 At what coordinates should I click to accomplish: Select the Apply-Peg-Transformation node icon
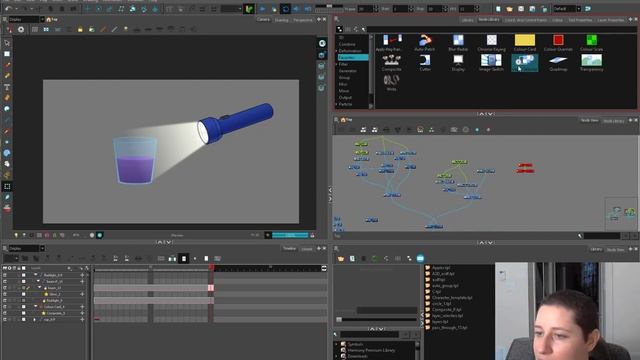click(x=392, y=40)
